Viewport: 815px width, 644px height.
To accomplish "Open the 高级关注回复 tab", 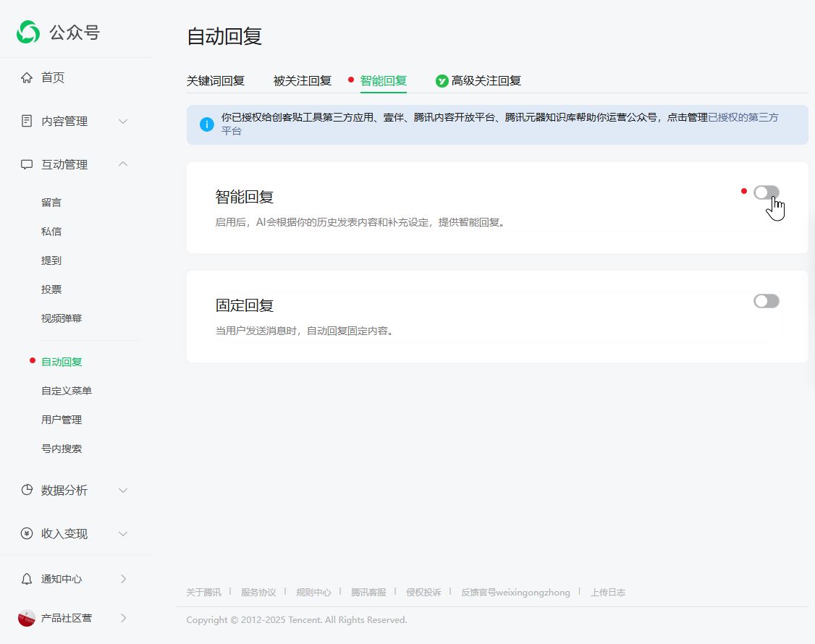I will pyautogui.click(x=486, y=81).
